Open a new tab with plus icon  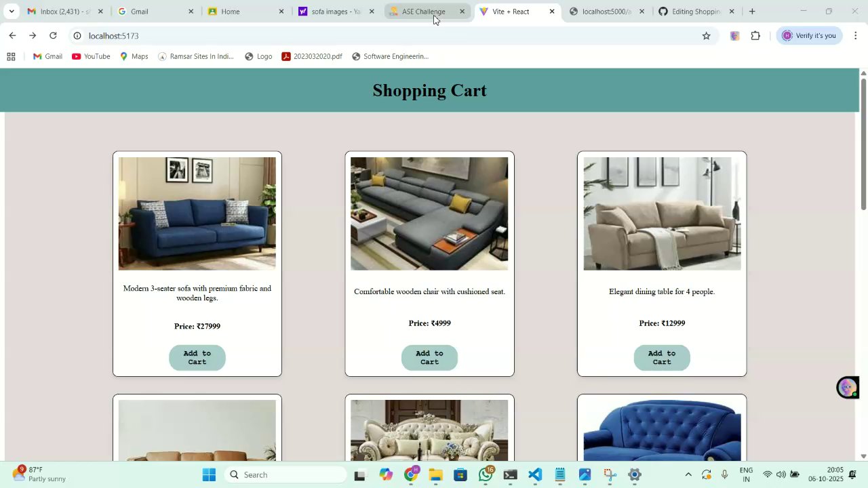pos(752,12)
